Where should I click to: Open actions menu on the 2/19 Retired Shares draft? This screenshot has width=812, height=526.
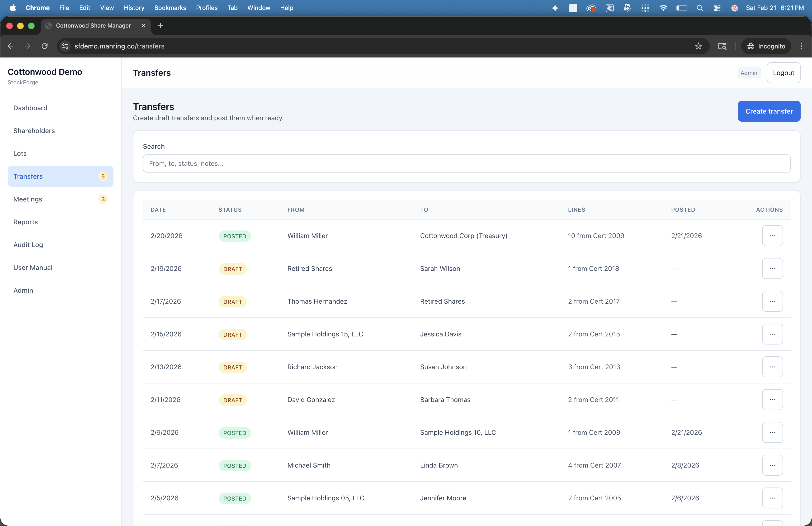point(772,268)
